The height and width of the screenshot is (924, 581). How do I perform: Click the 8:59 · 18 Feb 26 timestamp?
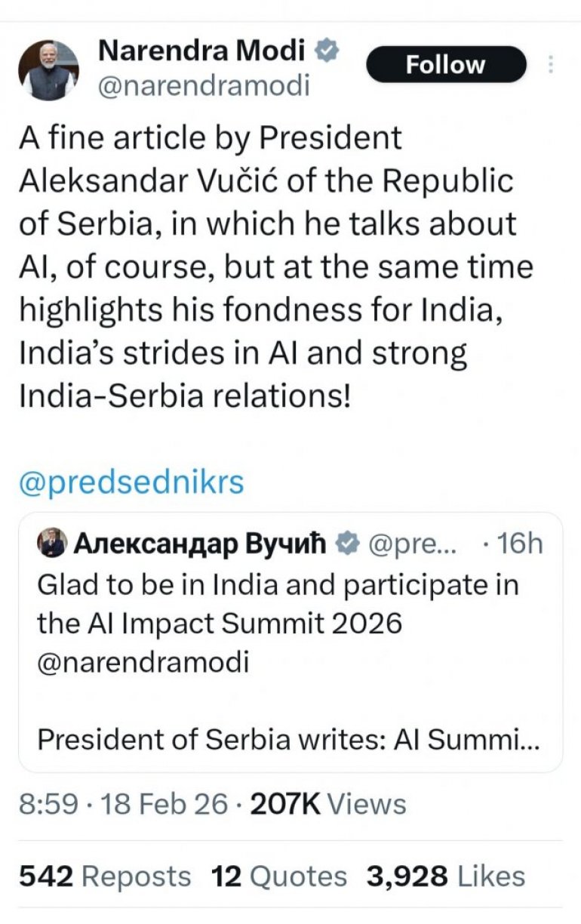tap(122, 804)
